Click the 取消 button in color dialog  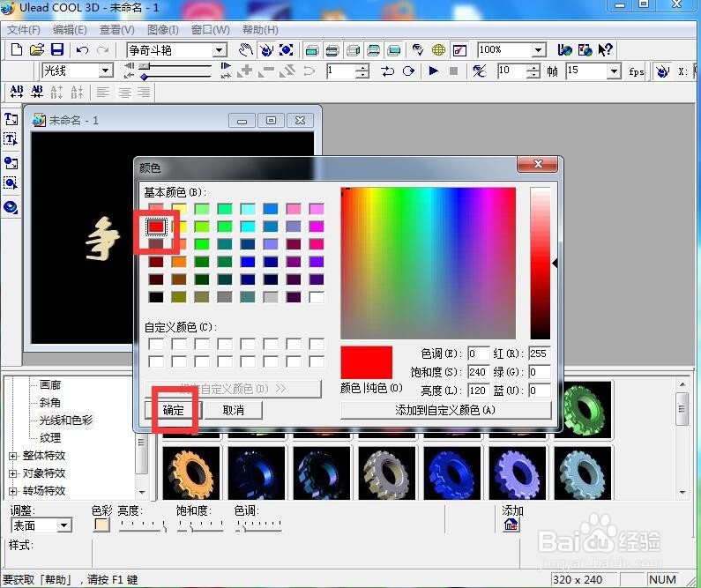pos(234,410)
